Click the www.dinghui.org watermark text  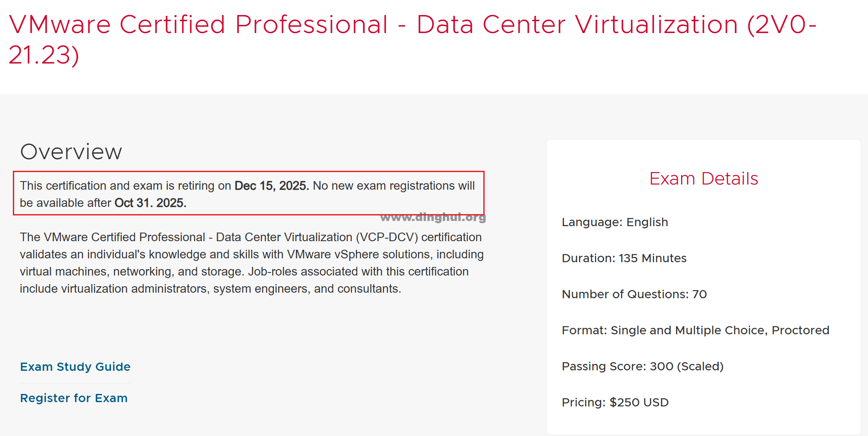433,217
